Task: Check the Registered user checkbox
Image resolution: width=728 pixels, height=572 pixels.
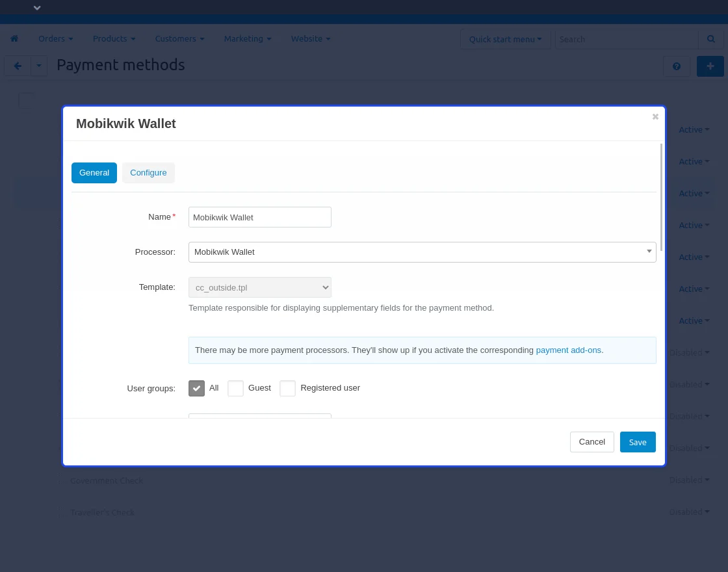Action: click(287, 388)
